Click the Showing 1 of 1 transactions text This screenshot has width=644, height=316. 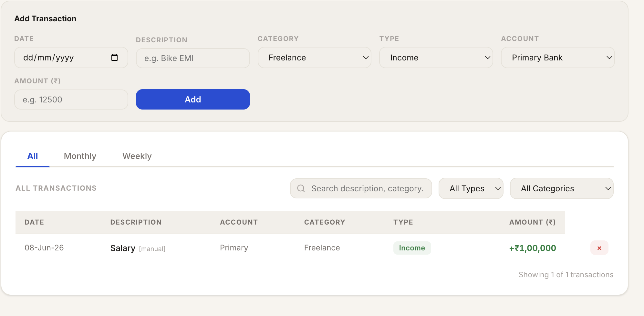click(566, 275)
